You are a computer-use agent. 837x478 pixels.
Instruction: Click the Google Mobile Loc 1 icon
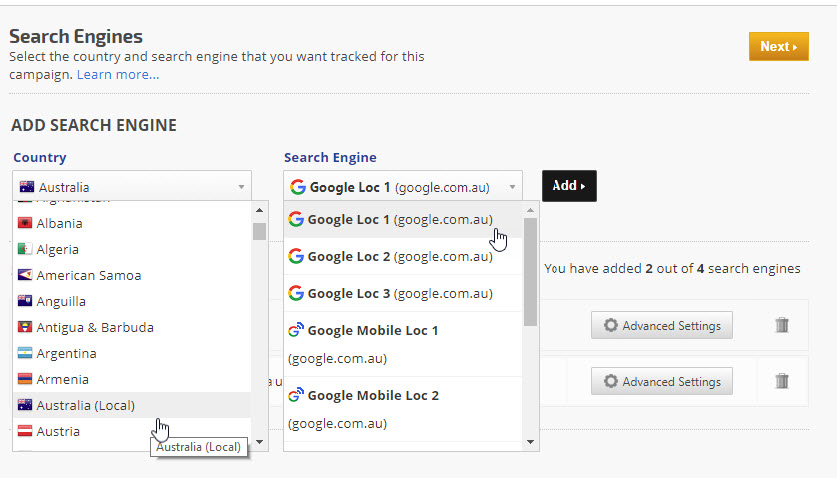[x=296, y=330]
